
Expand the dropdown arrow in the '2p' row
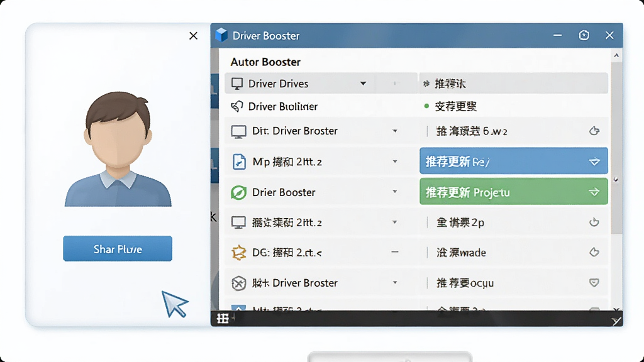point(395,222)
